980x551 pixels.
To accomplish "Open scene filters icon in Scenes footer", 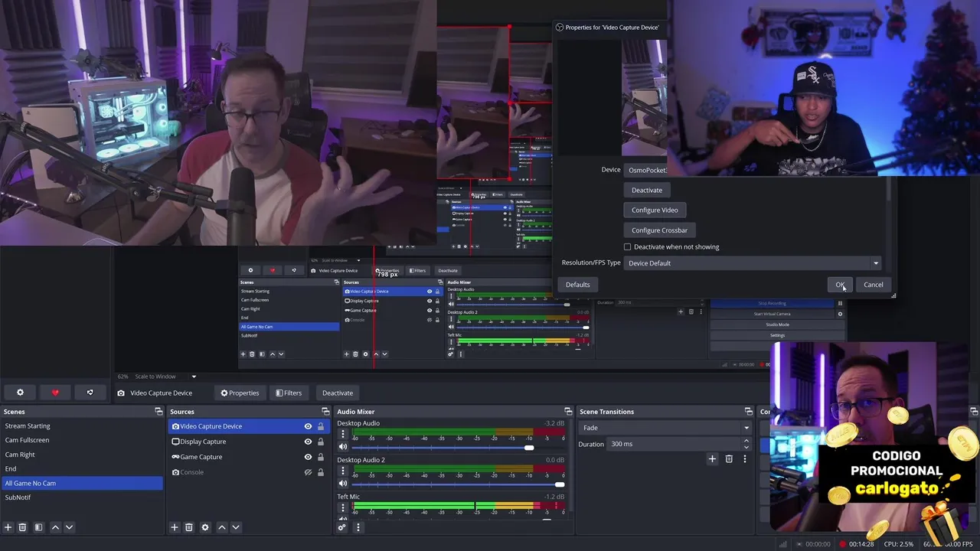I will 38,527.
